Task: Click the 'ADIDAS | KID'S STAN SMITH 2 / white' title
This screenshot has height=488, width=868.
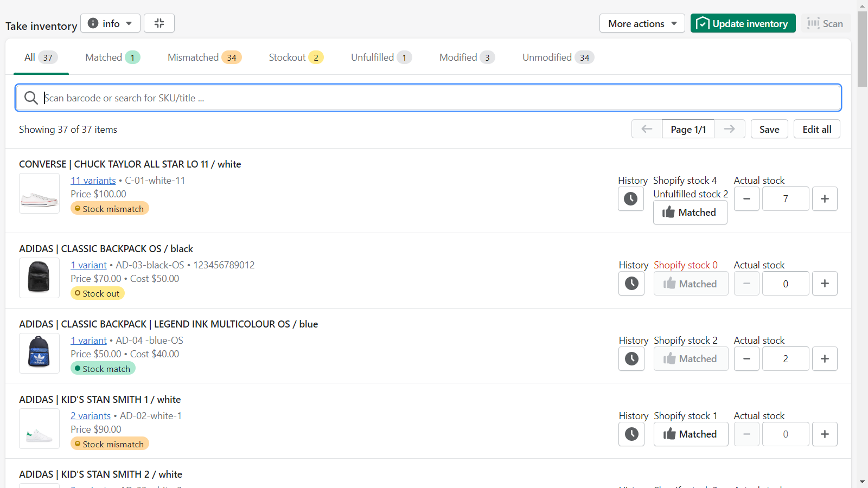Action: (101, 474)
